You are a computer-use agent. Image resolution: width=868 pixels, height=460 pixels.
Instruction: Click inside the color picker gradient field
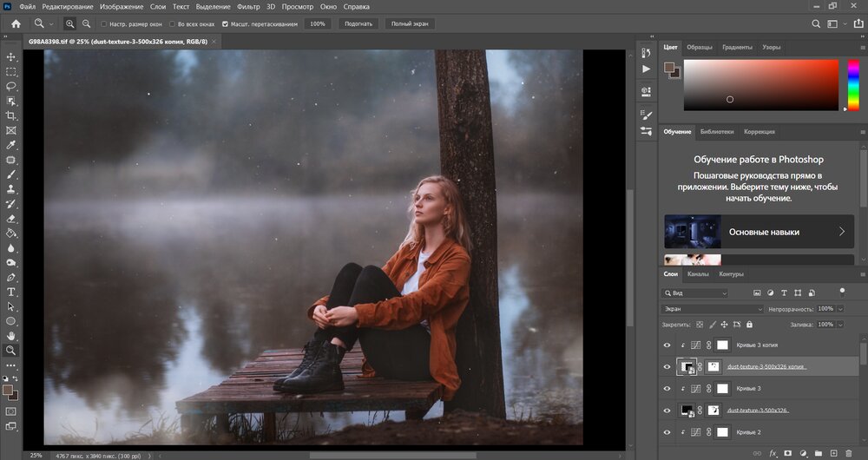pos(759,84)
